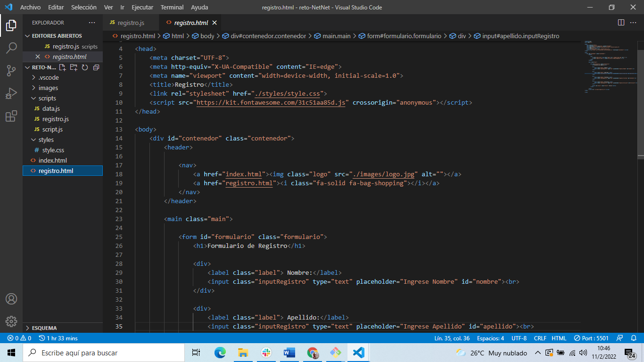The image size is (644, 362).
Task: Collapse the styles folder
Action: tap(62, 140)
